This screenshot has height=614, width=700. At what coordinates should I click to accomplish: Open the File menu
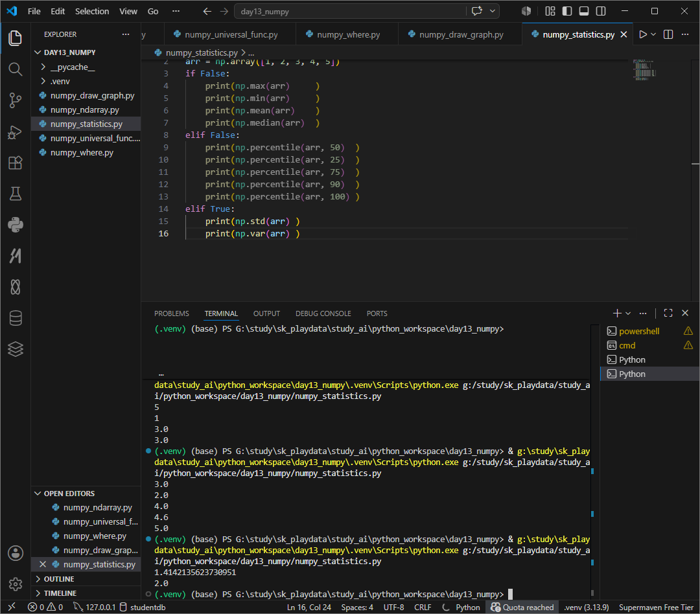click(x=34, y=11)
